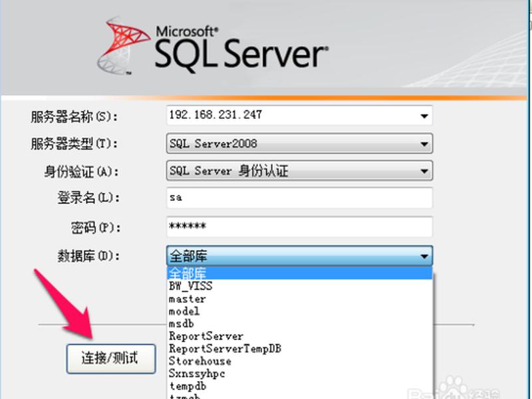Image resolution: width=532 pixels, height=399 pixels.
Task: Pick Storehouse in the database dropdown
Action: click(x=300, y=361)
